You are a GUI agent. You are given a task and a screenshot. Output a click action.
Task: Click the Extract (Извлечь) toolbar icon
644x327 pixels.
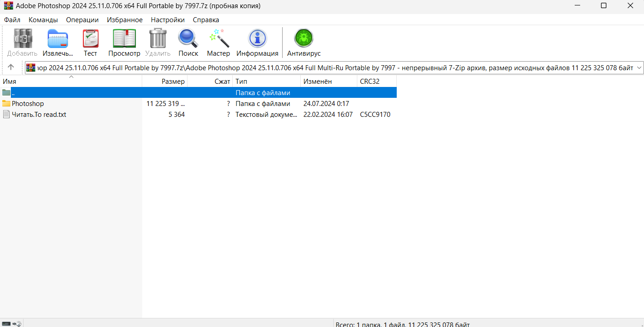(58, 38)
